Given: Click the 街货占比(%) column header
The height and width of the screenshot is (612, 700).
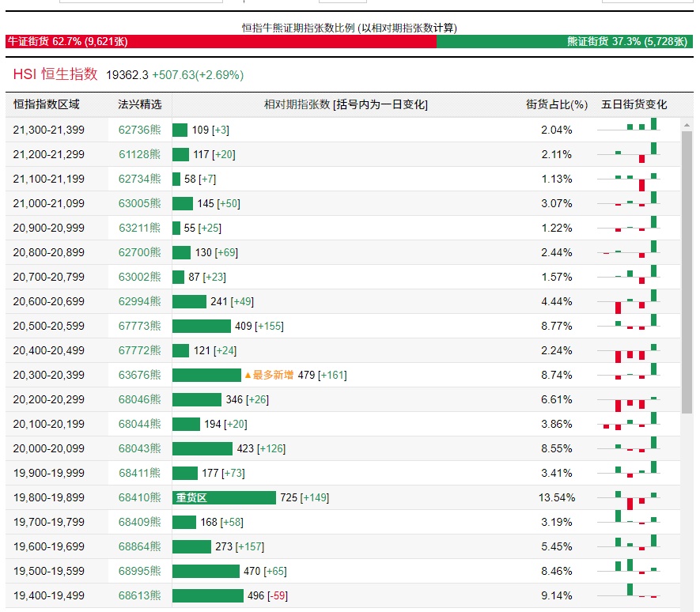Looking at the screenshot, I should [x=557, y=104].
